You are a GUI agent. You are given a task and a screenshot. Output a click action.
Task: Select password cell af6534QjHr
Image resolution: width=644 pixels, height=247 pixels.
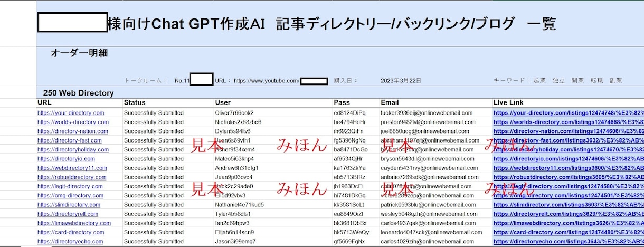tap(348, 159)
